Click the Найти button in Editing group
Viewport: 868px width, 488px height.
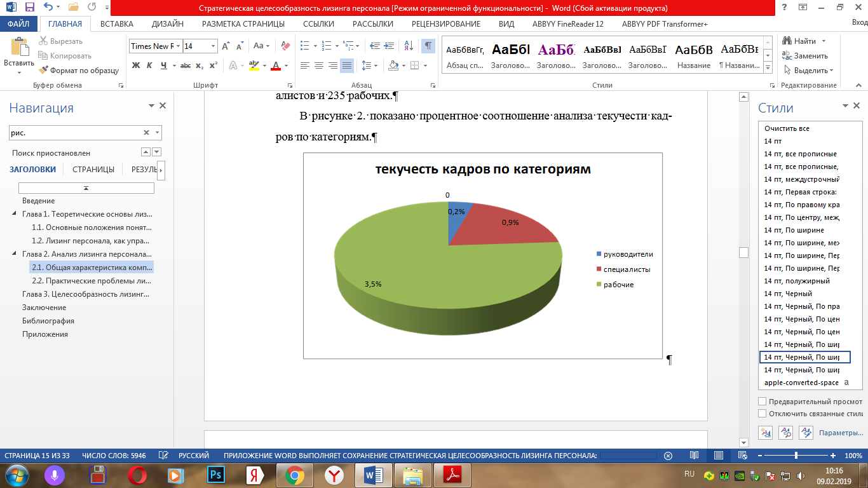pos(804,41)
